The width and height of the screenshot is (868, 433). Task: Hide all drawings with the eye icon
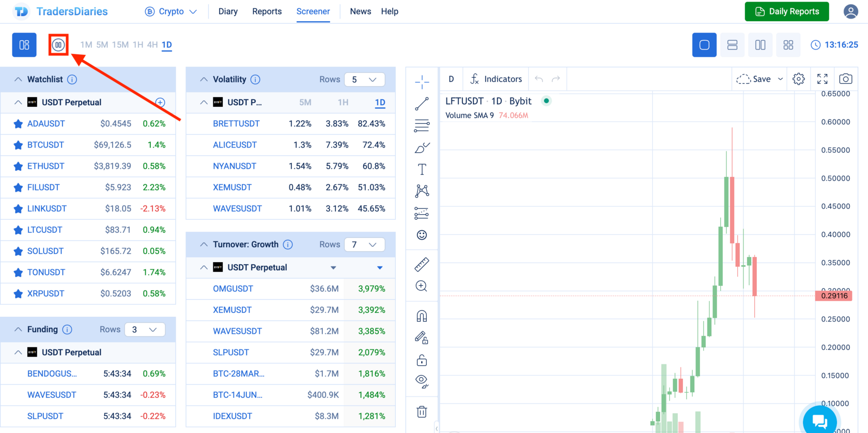click(422, 381)
